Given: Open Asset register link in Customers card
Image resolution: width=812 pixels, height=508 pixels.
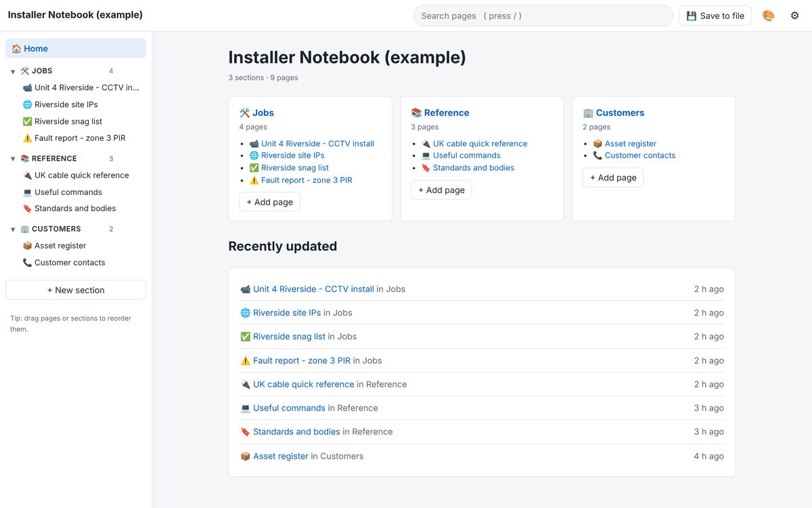Looking at the screenshot, I should click(625, 144).
